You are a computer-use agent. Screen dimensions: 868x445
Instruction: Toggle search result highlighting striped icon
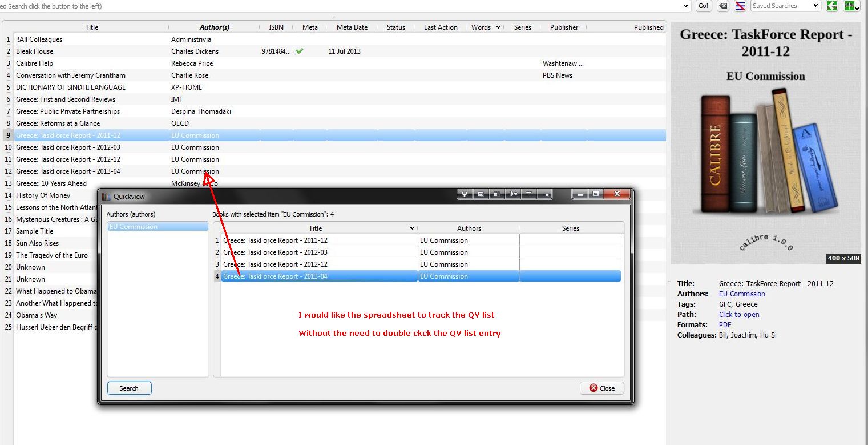[740, 6]
